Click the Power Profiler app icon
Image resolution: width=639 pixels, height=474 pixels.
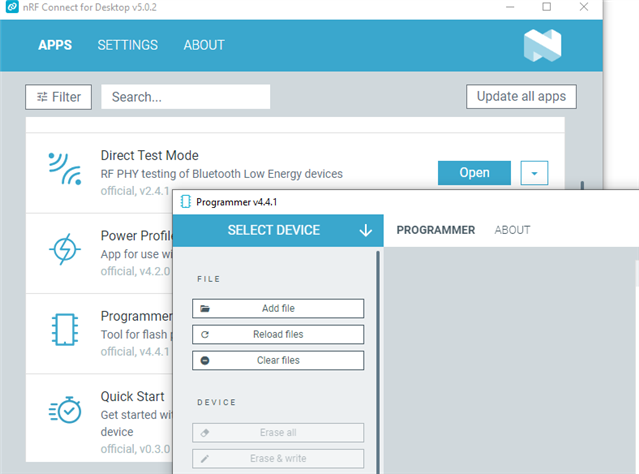65,249
